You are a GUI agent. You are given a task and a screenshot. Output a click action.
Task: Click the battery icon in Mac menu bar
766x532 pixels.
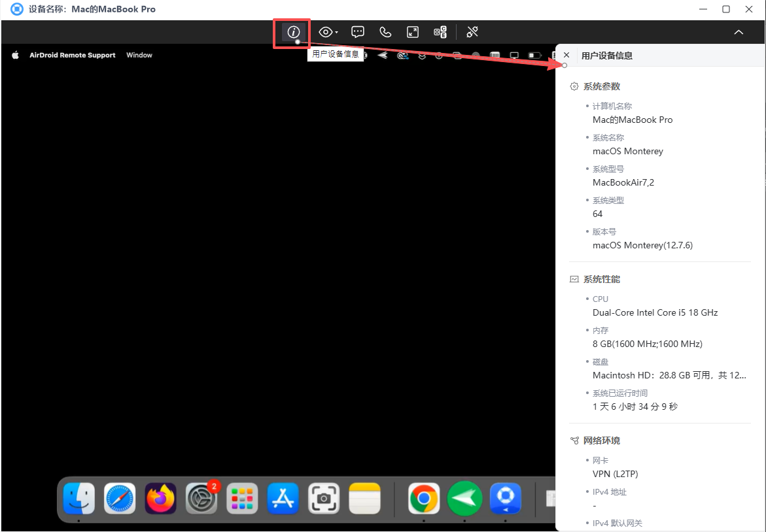pos(534,55)
